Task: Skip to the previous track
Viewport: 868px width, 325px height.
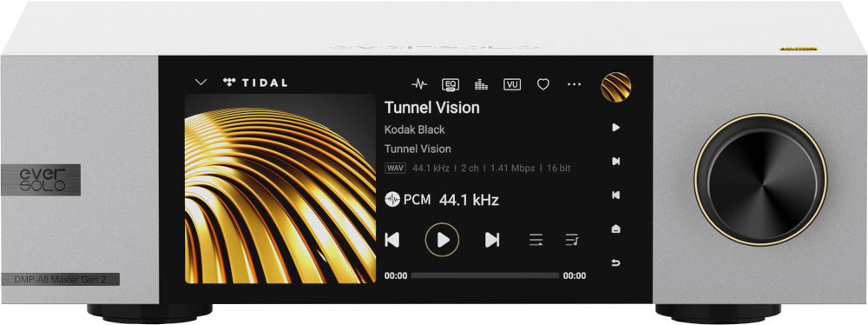Action: click(392, 240)
